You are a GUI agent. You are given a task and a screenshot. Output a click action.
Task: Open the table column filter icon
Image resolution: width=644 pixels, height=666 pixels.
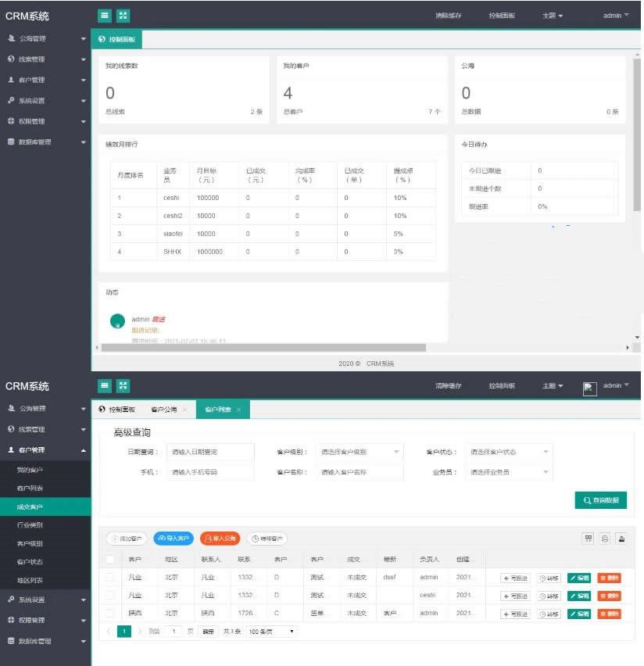[589, 539]
